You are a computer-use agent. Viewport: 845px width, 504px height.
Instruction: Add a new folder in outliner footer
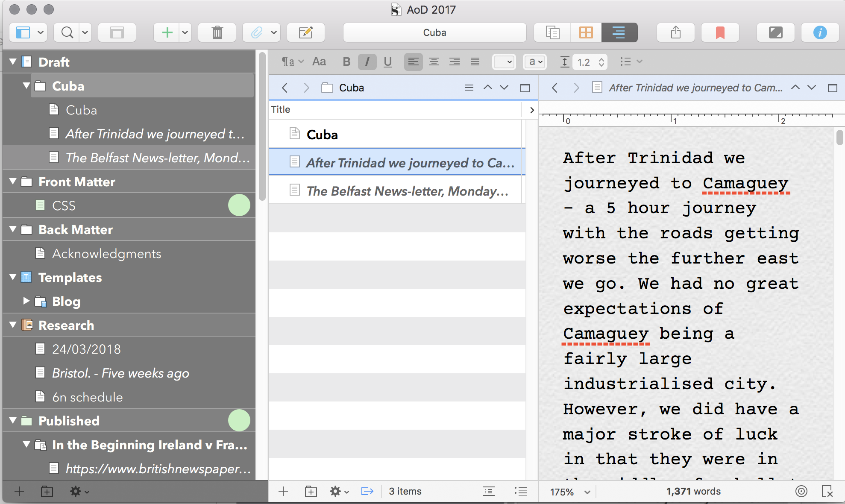pos(311,491)
